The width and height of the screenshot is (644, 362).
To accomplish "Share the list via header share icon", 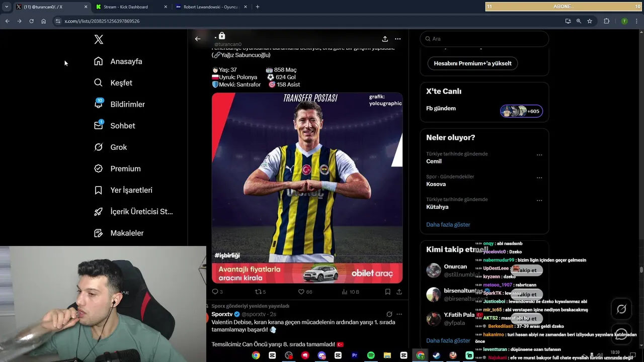I will point(385,39).
